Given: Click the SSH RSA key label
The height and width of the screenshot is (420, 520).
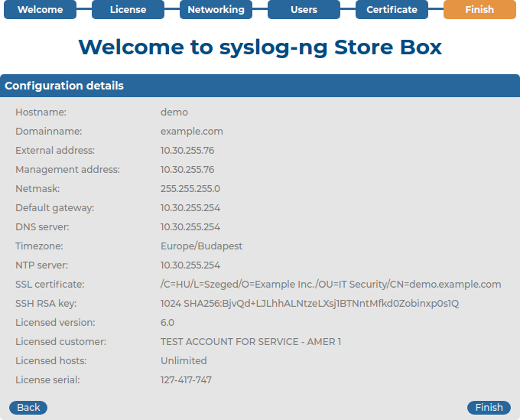Looking at the screenshot, I should (x=46, y=304).
